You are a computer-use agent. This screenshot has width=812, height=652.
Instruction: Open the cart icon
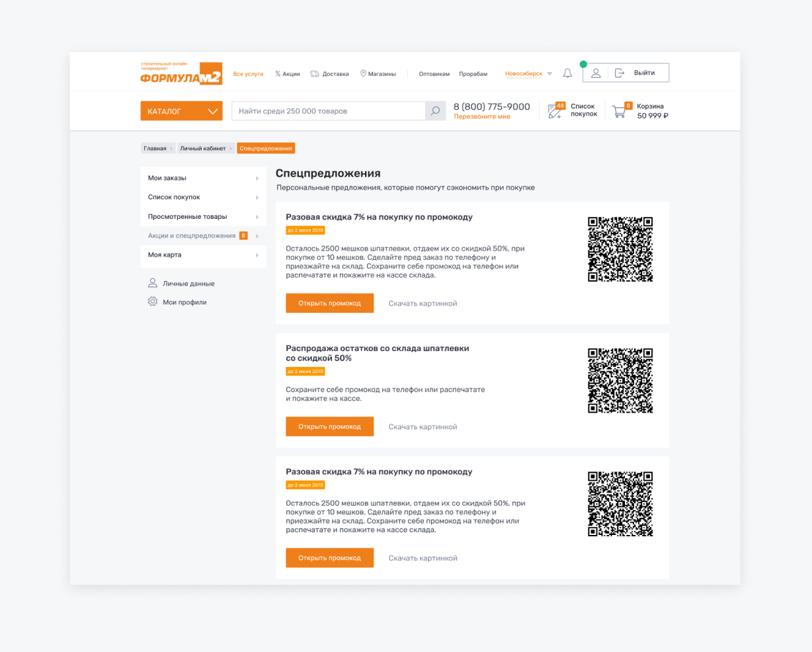coord(620,112)
